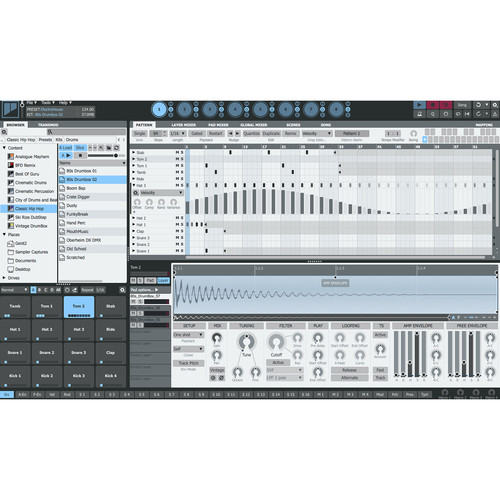
Task: Click the folder icon in browser toolbar
Action: [109, 148]
